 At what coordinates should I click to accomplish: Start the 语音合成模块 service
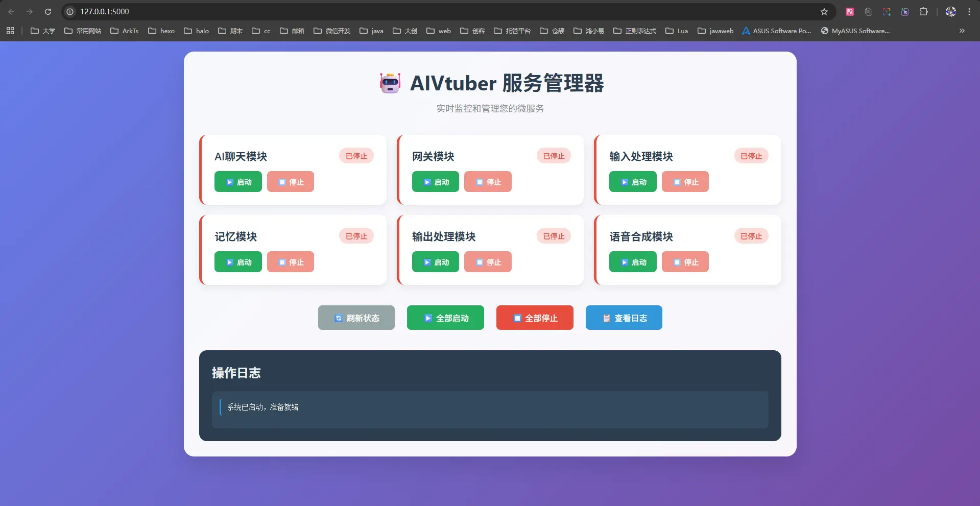(633, 262)
